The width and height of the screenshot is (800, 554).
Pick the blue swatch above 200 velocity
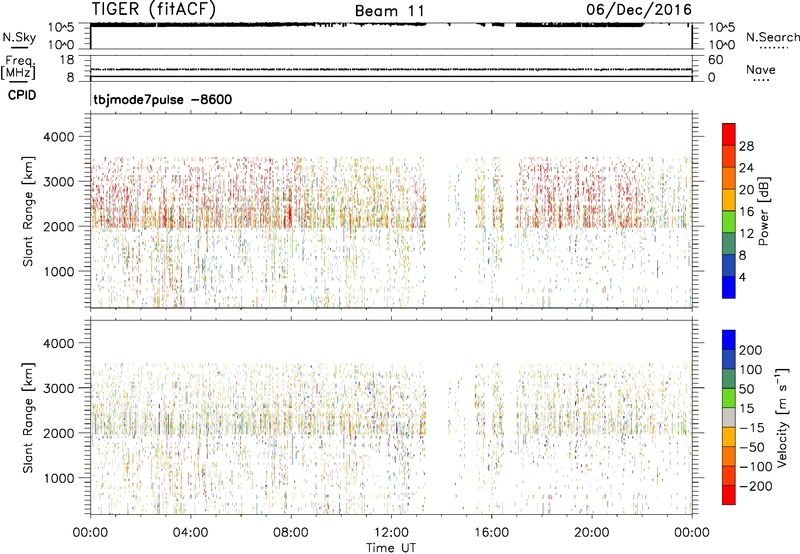coord(729,340)
